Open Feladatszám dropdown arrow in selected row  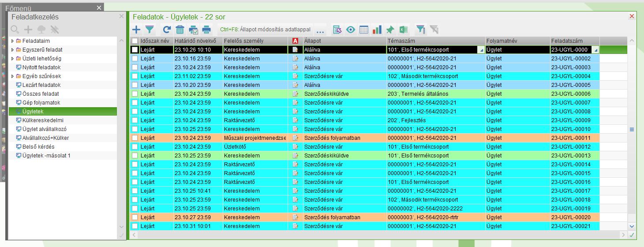tap(595, 50)
